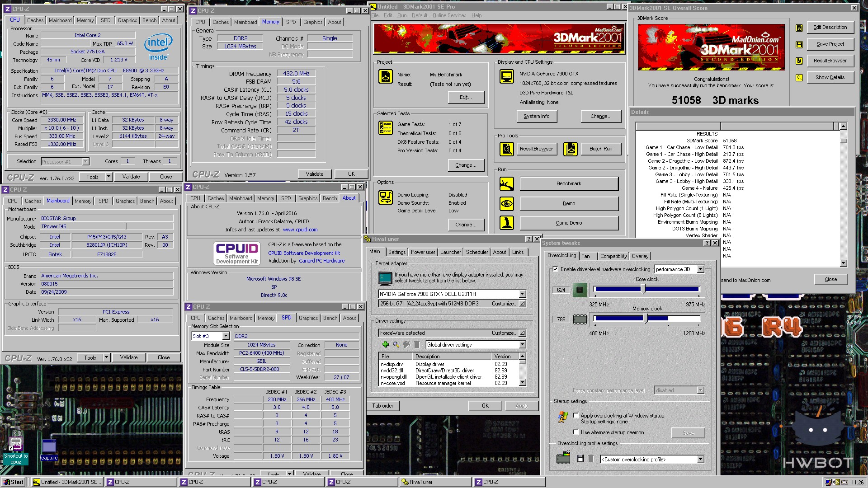The width and height of the screenshot is (868, 488).
Task: Click the Canard PC Hardware link
Action: click(321, 261)
